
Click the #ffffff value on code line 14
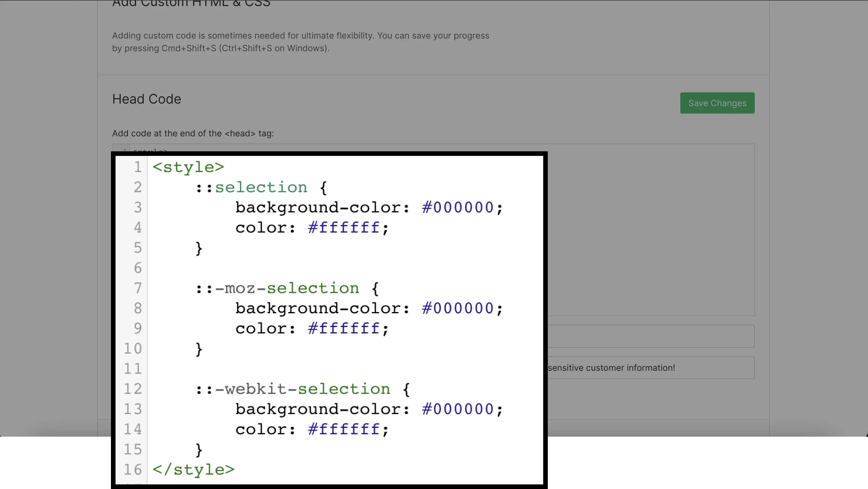pyautogui.click(x=344, y=430)
